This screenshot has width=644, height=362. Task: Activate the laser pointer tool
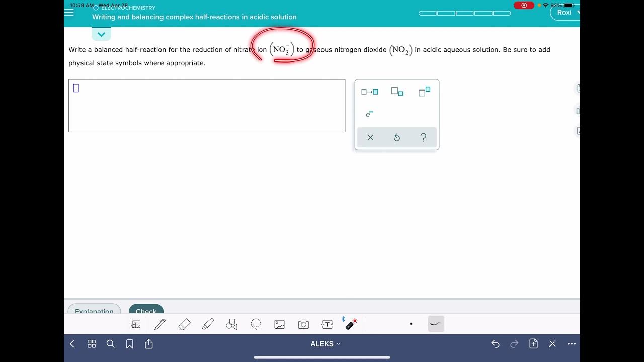coord(351,324)
